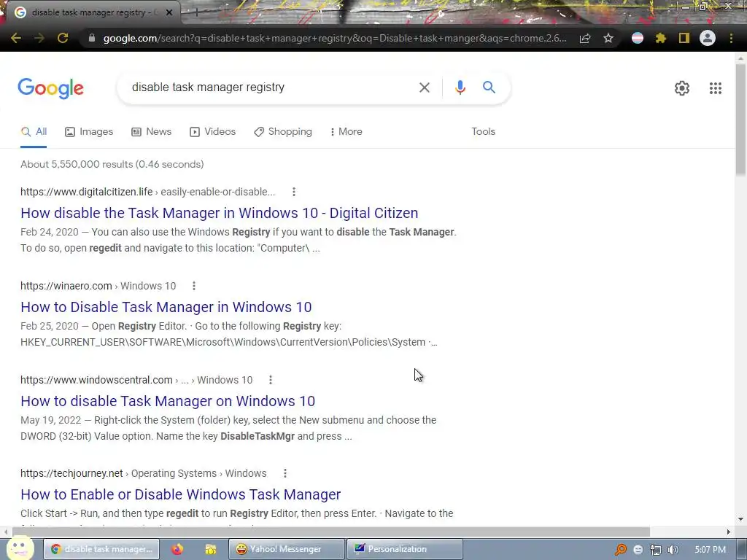Image resolution: width=747 pixels, height=560 pixels.
Task: Open Firefox from the taskbar
Action: [x=177, y=549]
